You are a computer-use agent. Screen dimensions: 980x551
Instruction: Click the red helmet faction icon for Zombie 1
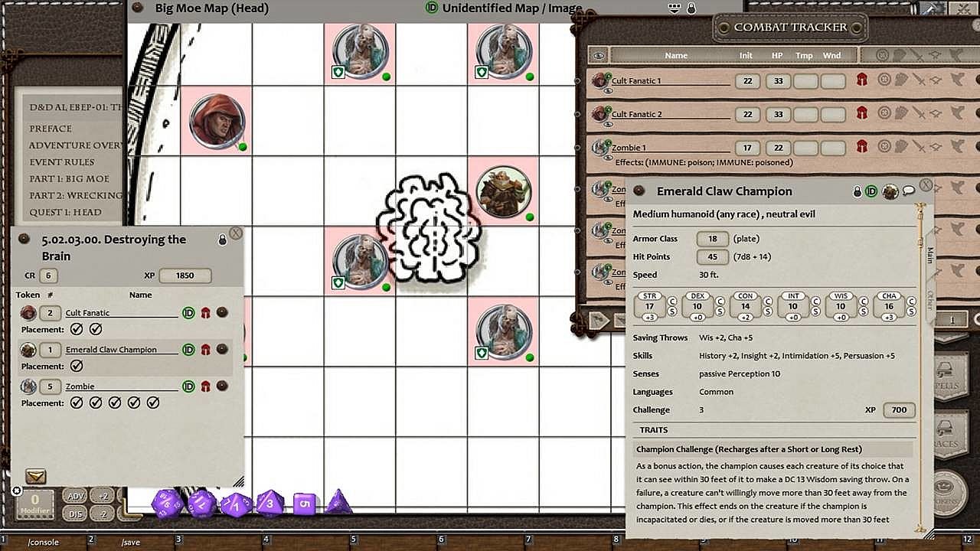pyautogui.click(x=862, y=147)
